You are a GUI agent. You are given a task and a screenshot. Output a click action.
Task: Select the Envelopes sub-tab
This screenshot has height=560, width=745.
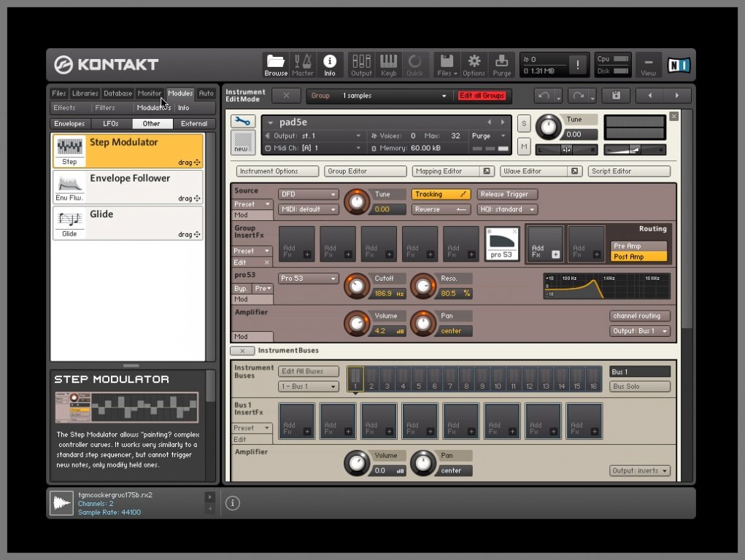click(x=69, y=124)
